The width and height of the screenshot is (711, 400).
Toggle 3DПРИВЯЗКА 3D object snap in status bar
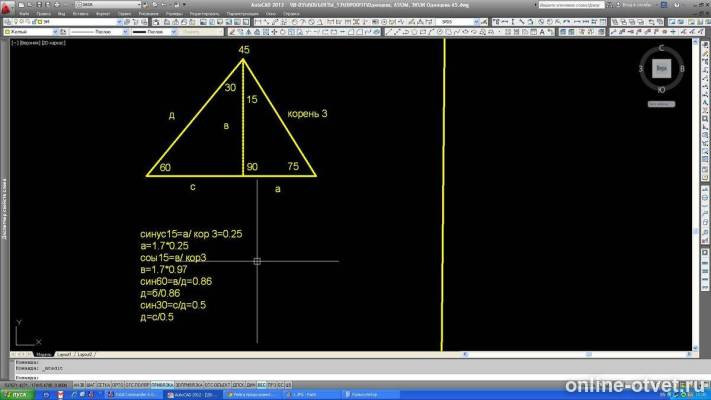[189, 385]
